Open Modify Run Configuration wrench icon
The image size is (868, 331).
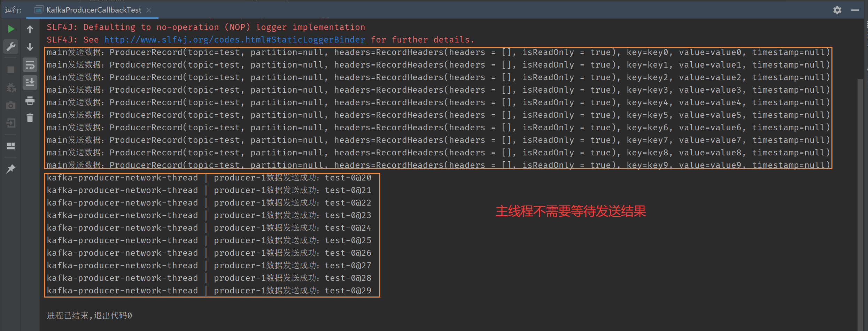click(11, 46)
